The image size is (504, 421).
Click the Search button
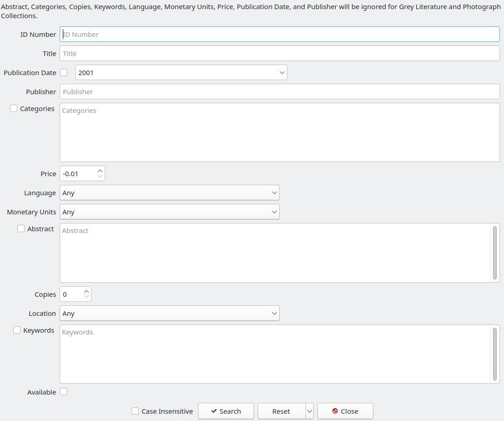[226, 411]
